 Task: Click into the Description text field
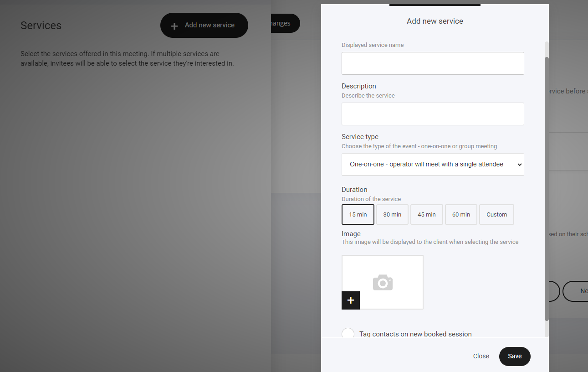click(433, 114)
